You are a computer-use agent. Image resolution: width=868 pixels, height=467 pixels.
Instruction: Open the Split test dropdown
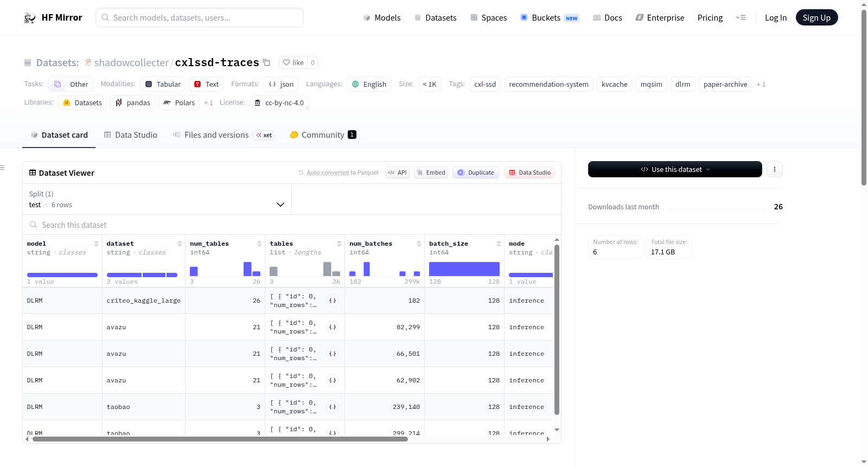coord(157,199)
